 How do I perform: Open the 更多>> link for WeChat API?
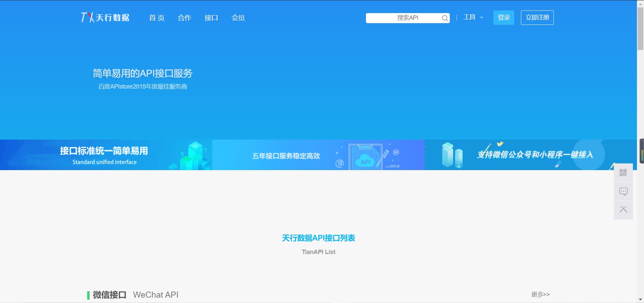540,294
